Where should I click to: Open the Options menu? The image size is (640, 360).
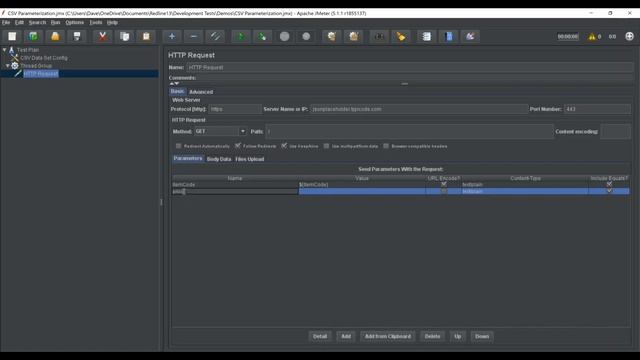tap(75, 22)
